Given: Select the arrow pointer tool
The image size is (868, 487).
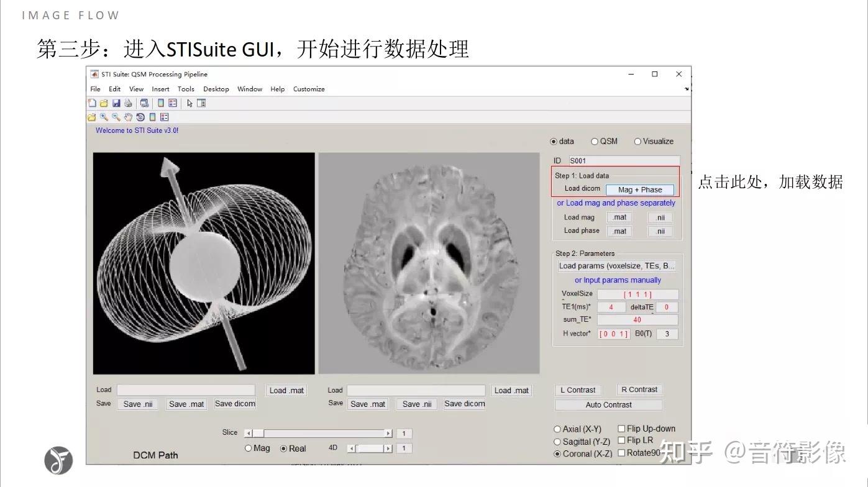Looking at the screenshot, I should (190, 103).
